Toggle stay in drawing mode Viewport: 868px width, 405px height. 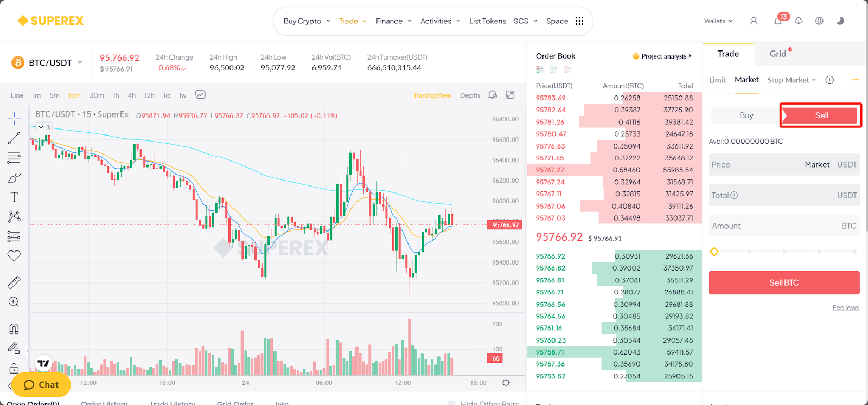14,349
